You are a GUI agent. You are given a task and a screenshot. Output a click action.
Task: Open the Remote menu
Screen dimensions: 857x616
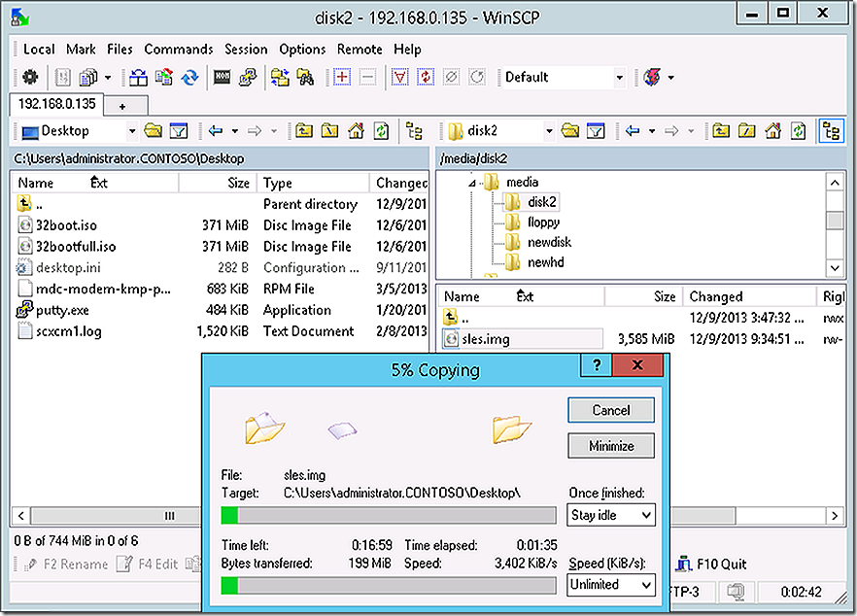[x=360, y=50]
